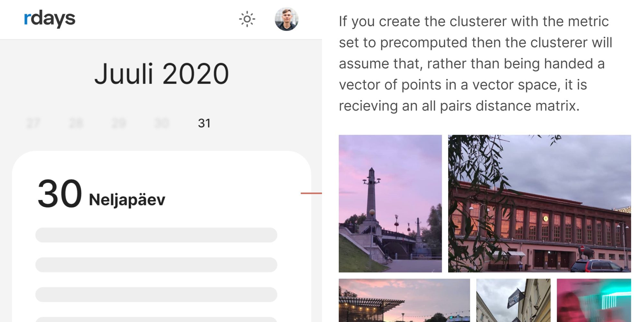Select blurred day 27 in date strip
Viewport: 644px width, 322px height.
(33, 123)
